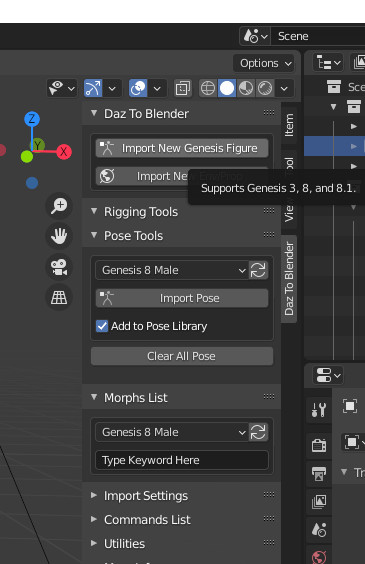The width and height of the screenshot is (365, 564).
Task: Open Genesis 8 Male dropdown in Morphs List
Action: (172, 432)
